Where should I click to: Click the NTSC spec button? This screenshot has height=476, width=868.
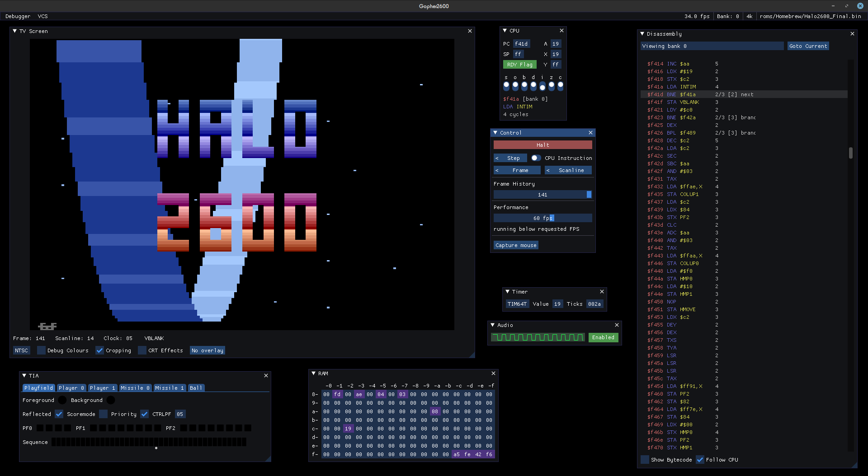(21, 350)
